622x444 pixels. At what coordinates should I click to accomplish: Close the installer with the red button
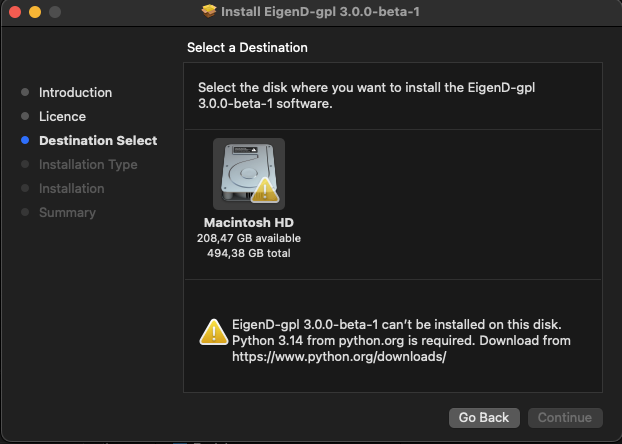[15, 12]
